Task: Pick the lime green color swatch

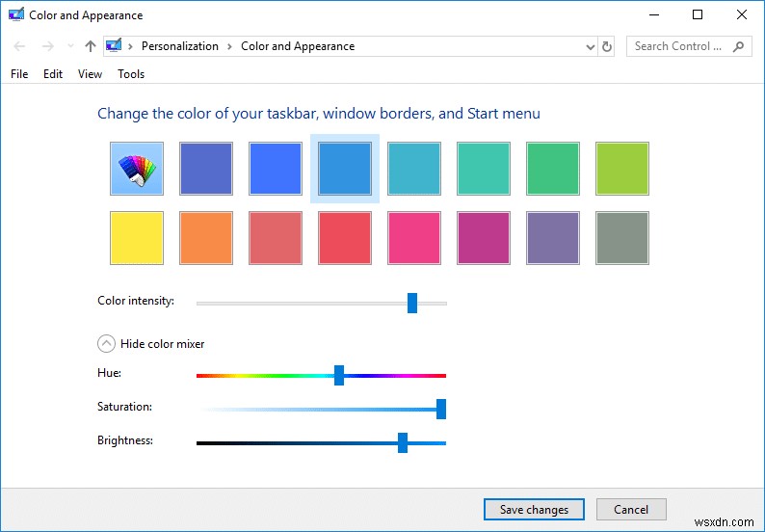Action: pyautogui.click(x=622, y=169)
